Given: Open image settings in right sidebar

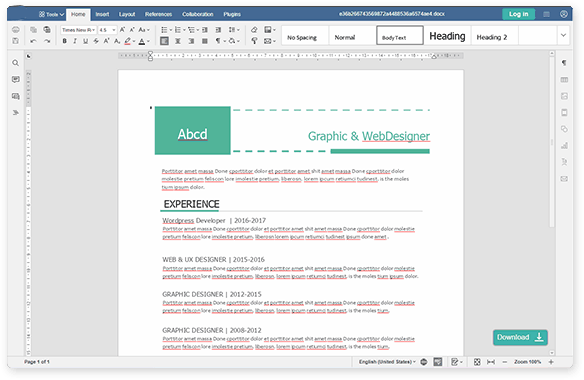Looking at the screenshot, I should coord(564,96).
